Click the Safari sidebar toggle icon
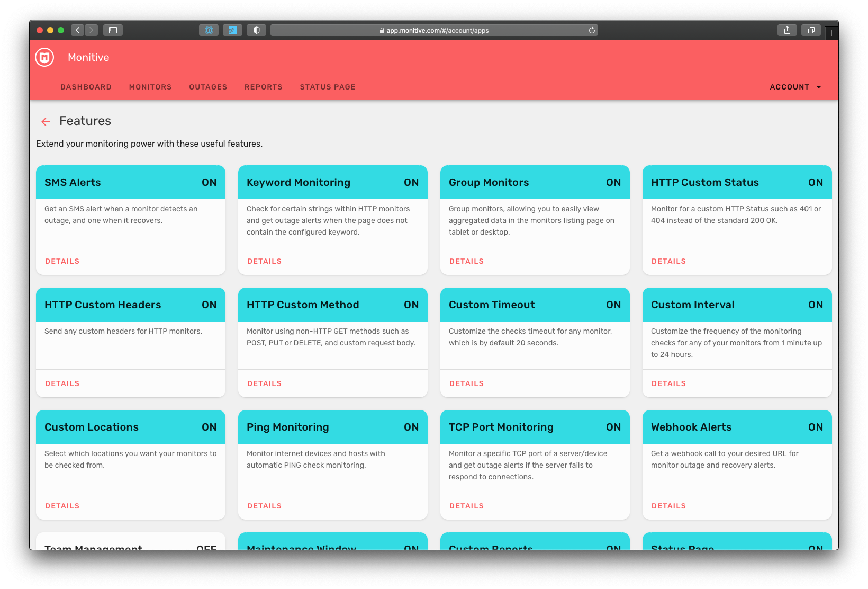This screenshot has height=589, width=868. (x=113, y=30)
